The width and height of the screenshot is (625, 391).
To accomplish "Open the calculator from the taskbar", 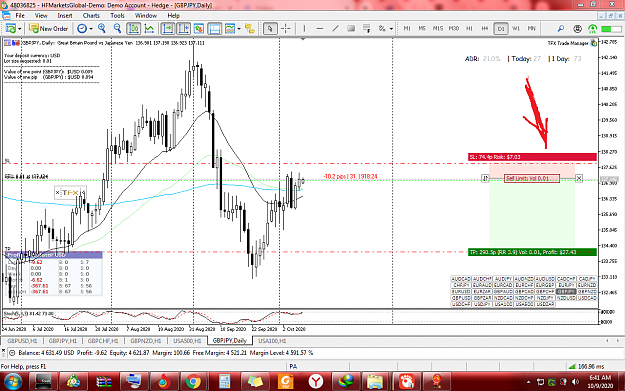I will (x=224, y=381).
